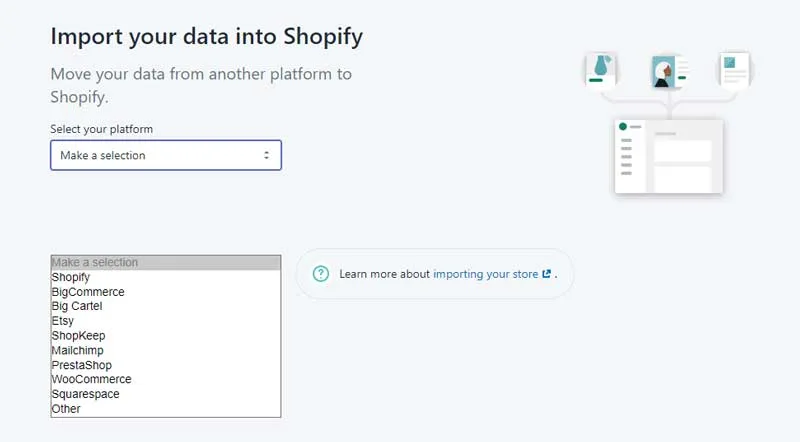Click the document page illustration icon

735,70
